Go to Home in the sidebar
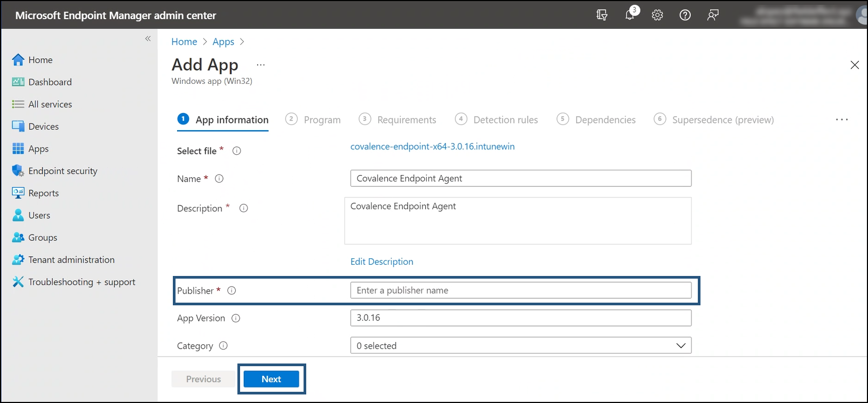 click(x=32, y=60)
